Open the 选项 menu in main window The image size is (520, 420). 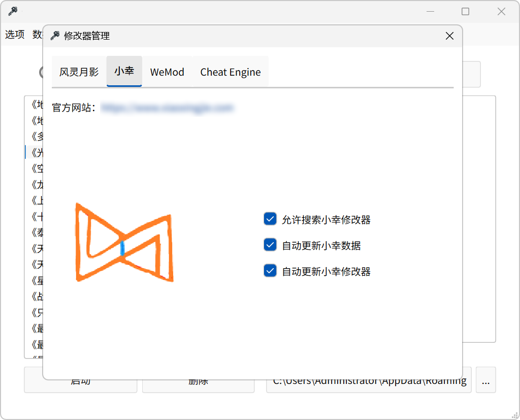pos(15,34)
